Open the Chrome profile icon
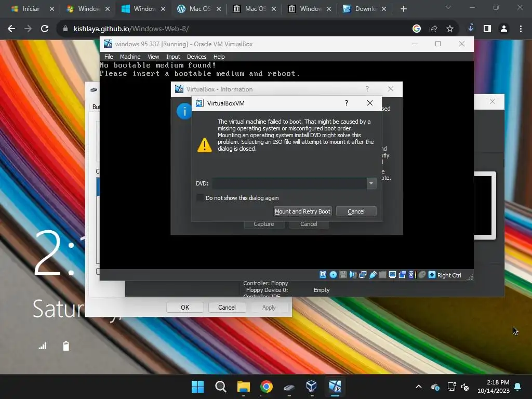The image size is (532, 399). [504, 29]
